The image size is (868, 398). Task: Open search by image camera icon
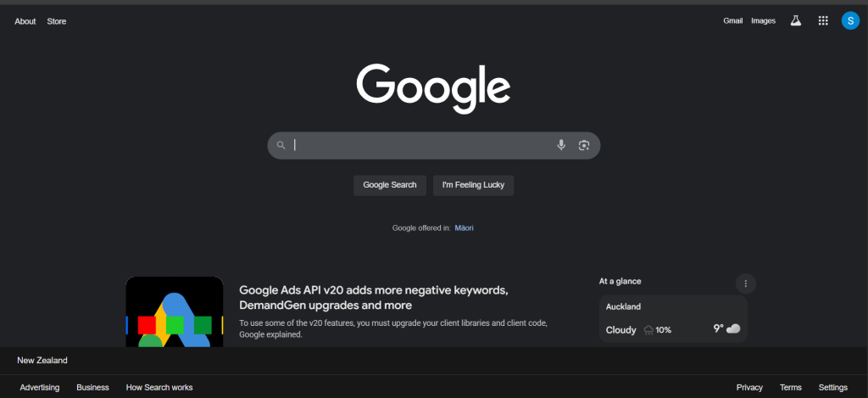pos(583,145)
